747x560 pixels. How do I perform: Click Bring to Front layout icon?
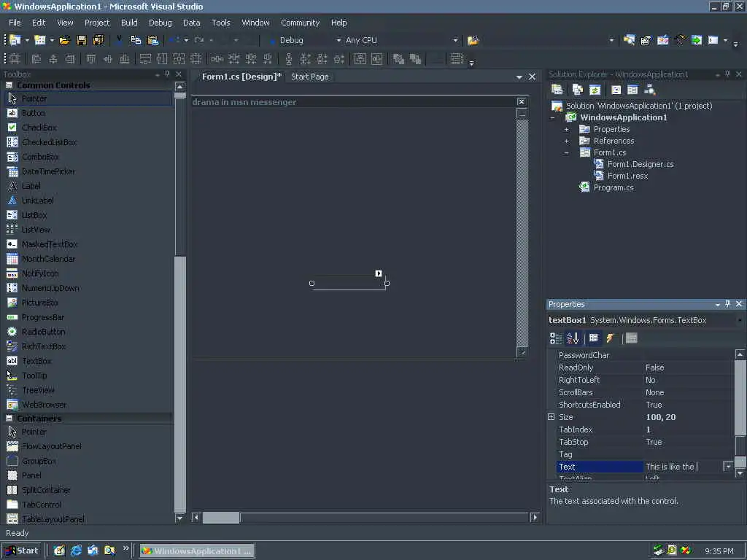point(398,59)
